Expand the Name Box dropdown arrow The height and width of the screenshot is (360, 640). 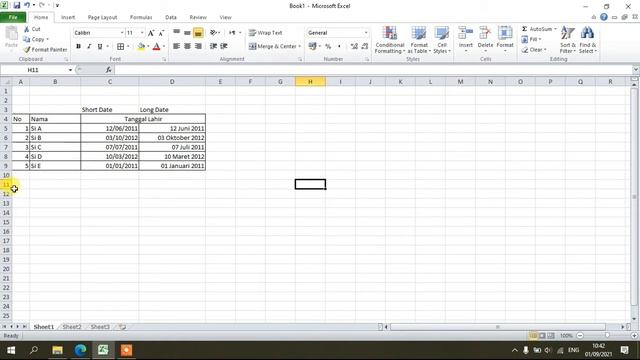[x=70, y=70]
